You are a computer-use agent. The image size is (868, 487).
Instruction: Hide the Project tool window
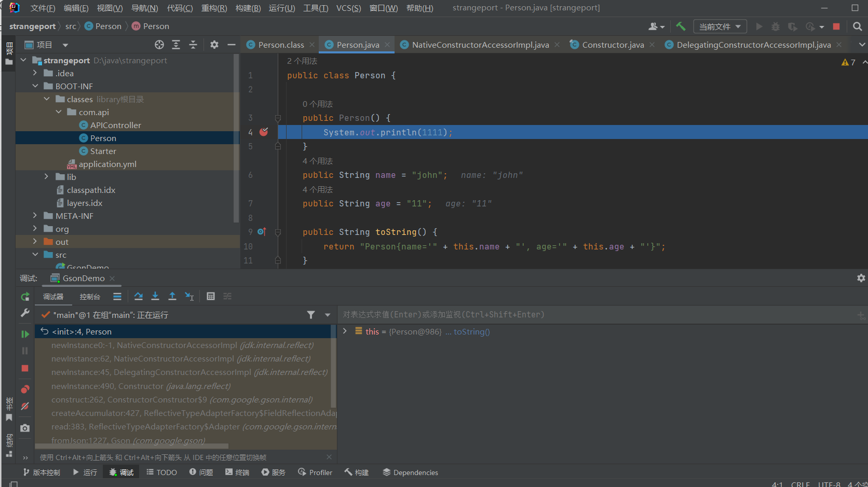click(x=232, y=45)
